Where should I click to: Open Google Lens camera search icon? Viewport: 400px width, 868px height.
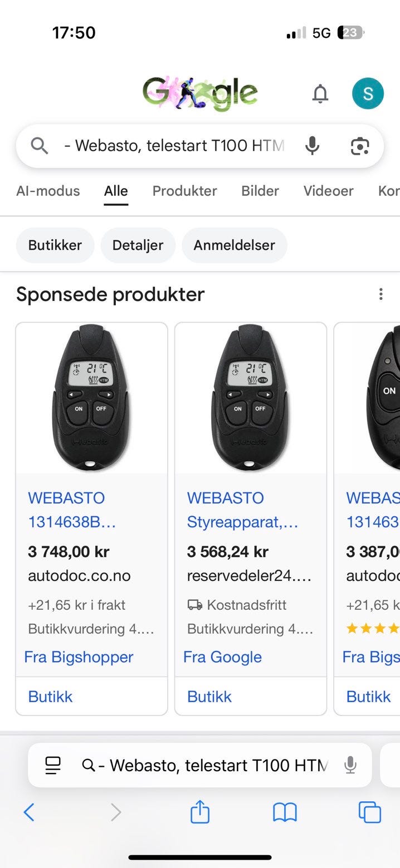point(360,146)
